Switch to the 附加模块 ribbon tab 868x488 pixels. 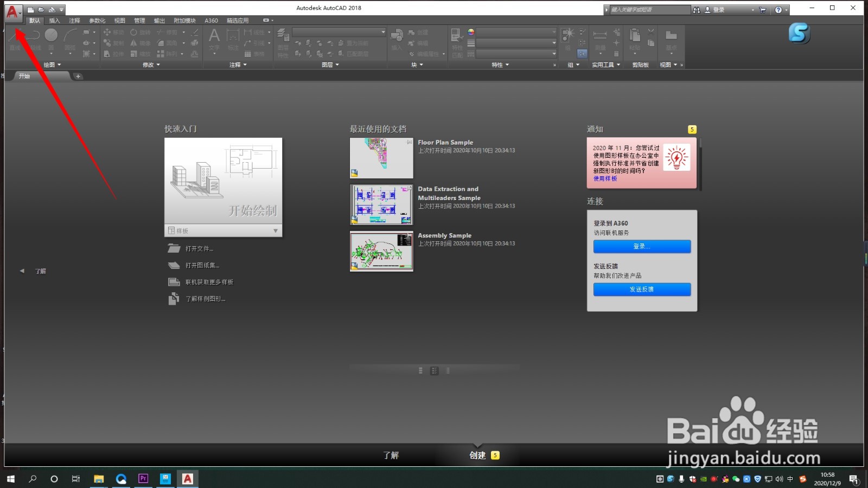(184, 21)
